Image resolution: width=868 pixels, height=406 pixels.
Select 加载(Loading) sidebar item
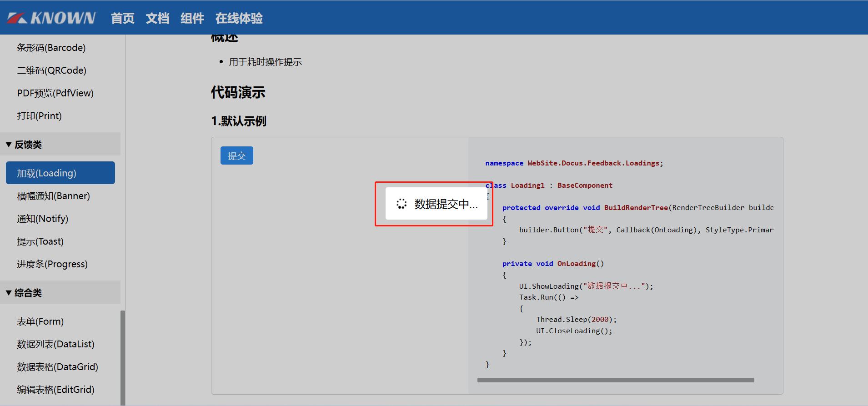coord(60,173)
